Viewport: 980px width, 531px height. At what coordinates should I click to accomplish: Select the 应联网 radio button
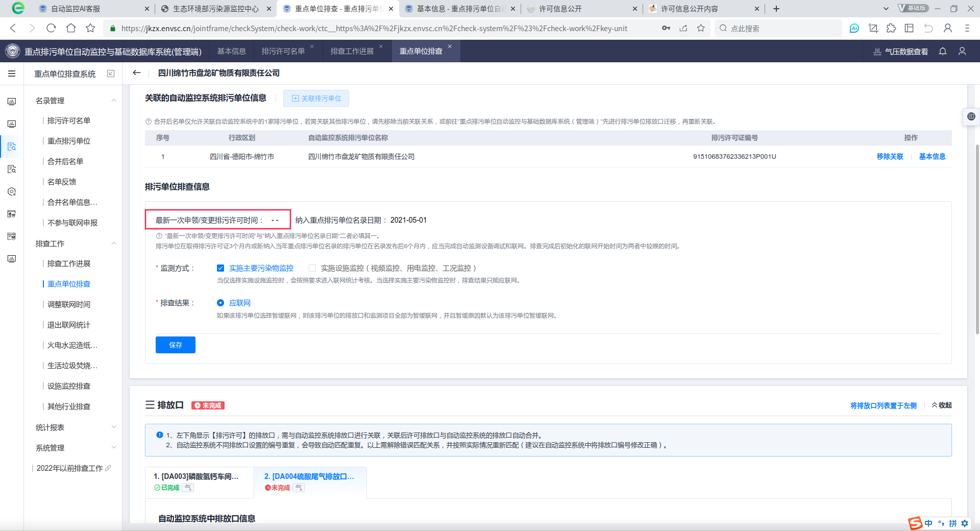pyautogui.click(x=220, y=303)
